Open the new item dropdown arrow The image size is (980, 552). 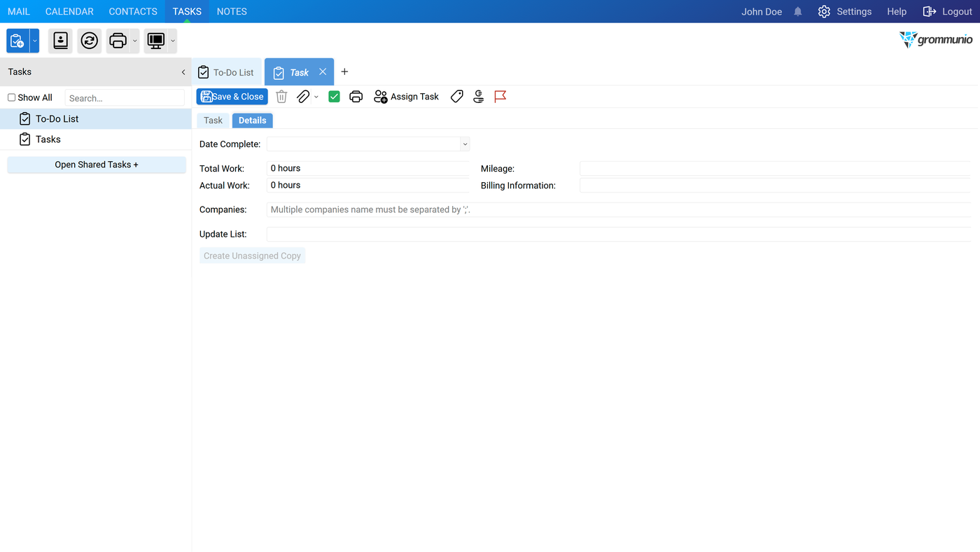pos(34,41)
